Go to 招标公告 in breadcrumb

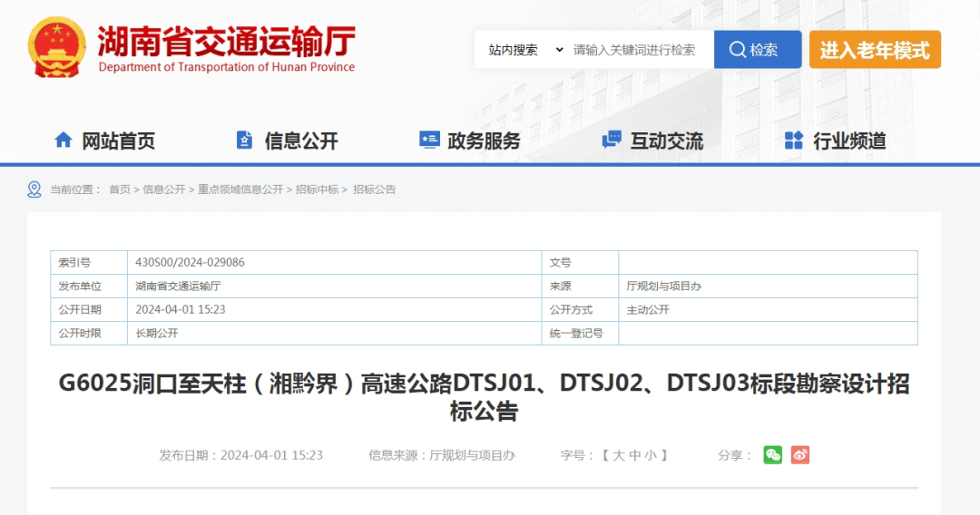375,189
